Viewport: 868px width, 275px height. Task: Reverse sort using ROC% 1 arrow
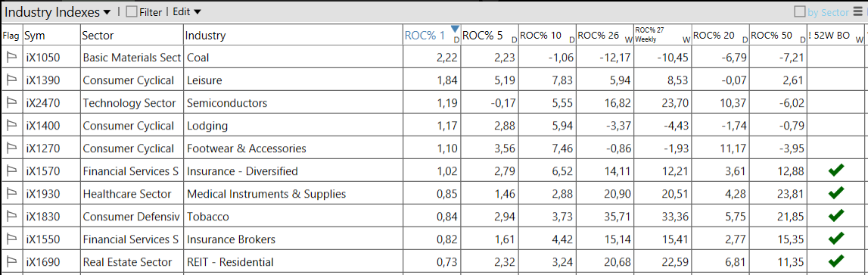click(x=455, y=29)
